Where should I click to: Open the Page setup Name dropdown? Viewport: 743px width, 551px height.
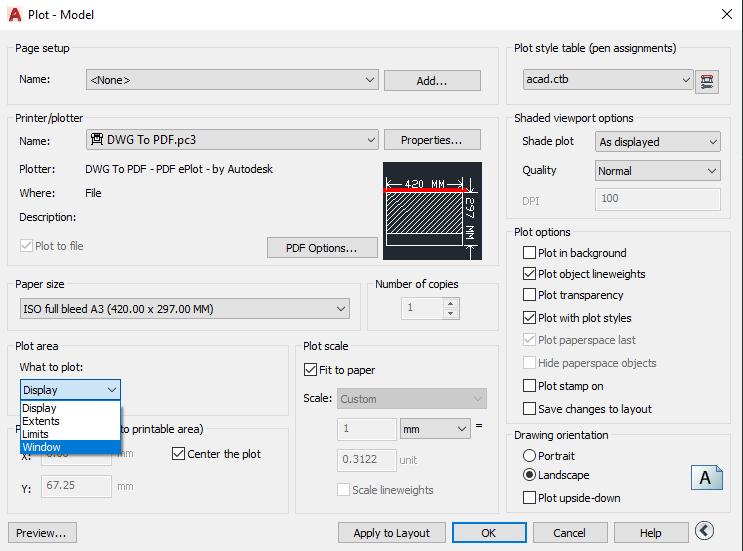[232, 80]
